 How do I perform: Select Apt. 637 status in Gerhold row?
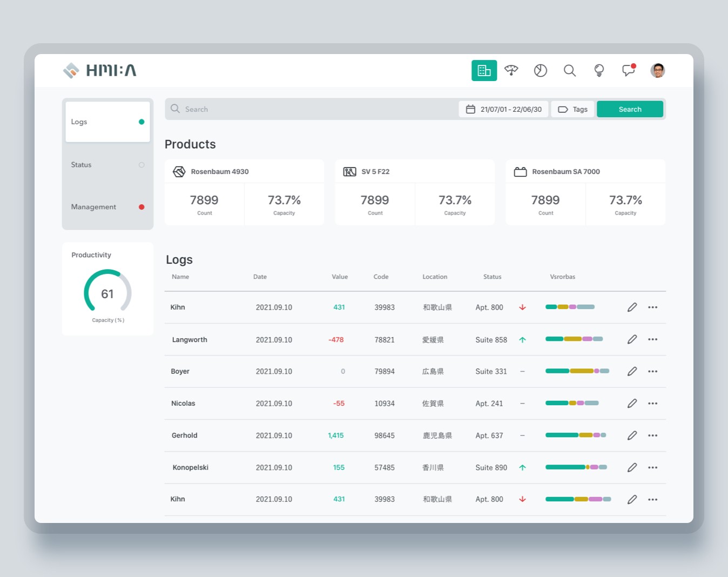pyautogui.click(x=489, y=435)
